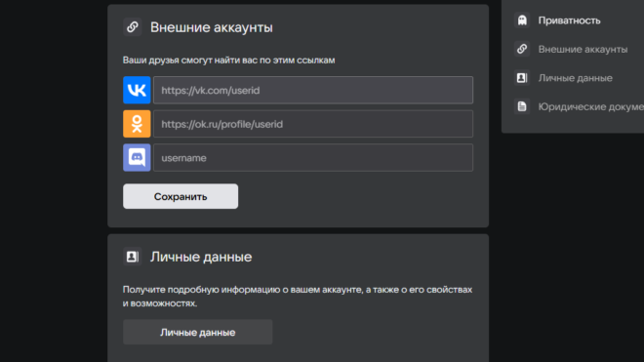Focus the Discord username input field
644x362 pixels.
click(313, 157)
